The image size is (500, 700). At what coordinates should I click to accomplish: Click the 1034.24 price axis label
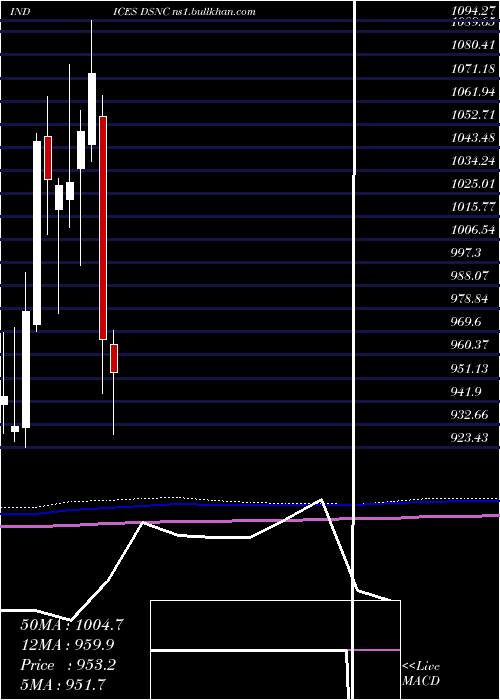tap(472, 161)
